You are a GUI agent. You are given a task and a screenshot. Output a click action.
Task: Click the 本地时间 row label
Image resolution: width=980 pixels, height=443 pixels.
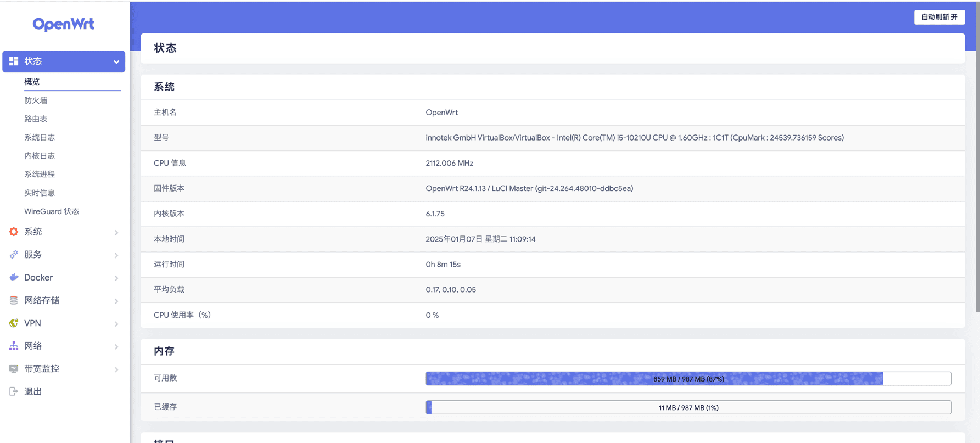[x=169, y=239]
